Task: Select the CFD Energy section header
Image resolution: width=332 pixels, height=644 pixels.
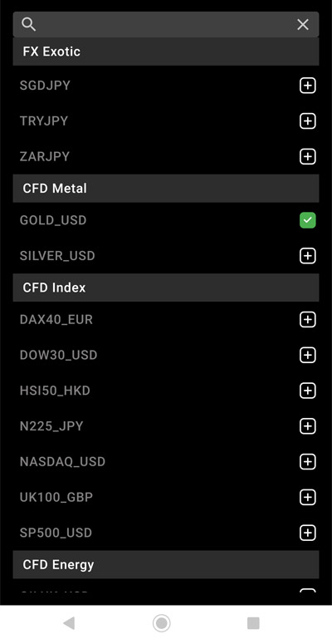Action: (166, 564)
